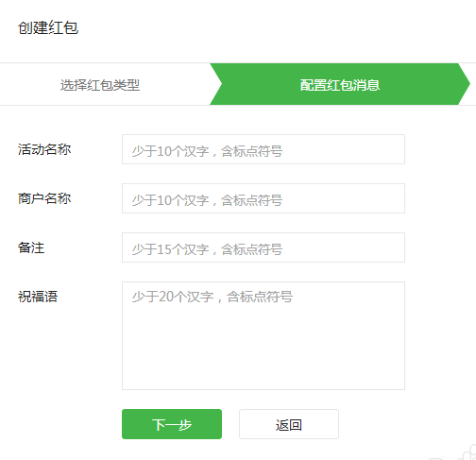This screenshot has height=460, width=476.
Task: Click the 祝福语 field label
Action: 38,297
